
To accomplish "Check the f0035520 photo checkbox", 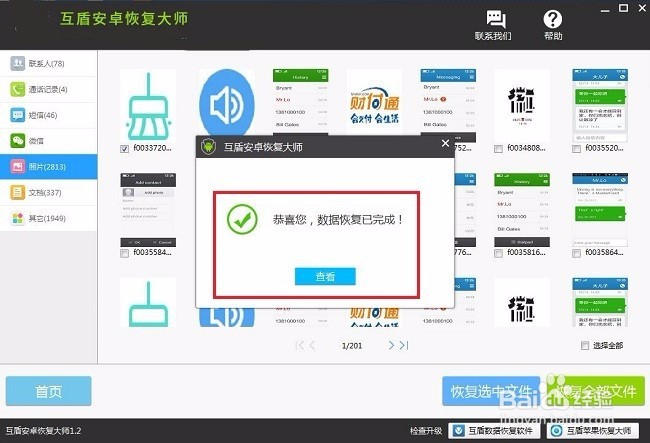I will (x=576, y=149).
